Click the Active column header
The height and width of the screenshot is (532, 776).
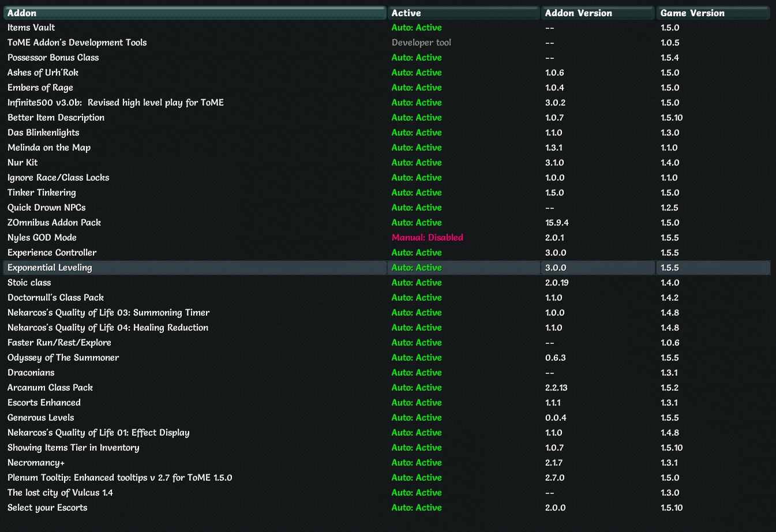(464, 13)
